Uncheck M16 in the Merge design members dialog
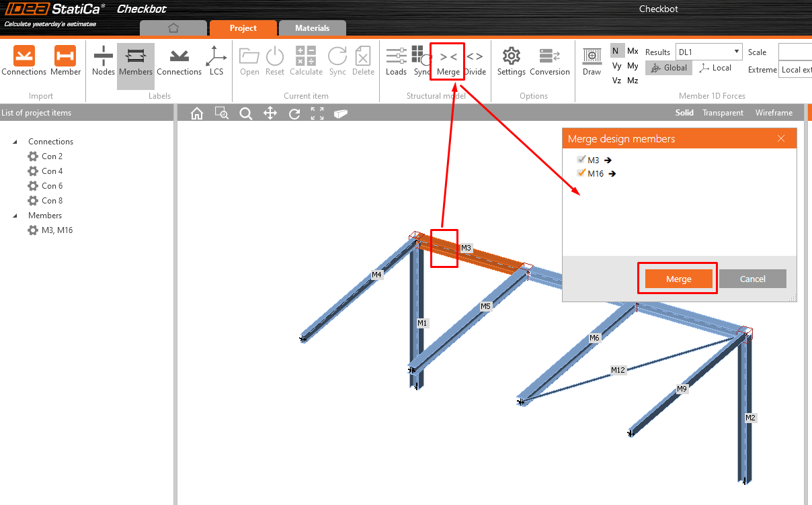Screen dimensions: 812x505 tap(582, 173)
